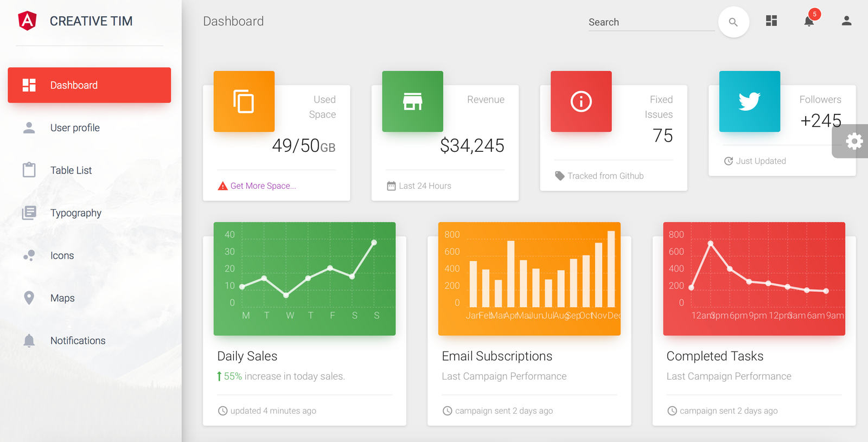Open the settings gear panel on the right edge

(x=853, y=141)
